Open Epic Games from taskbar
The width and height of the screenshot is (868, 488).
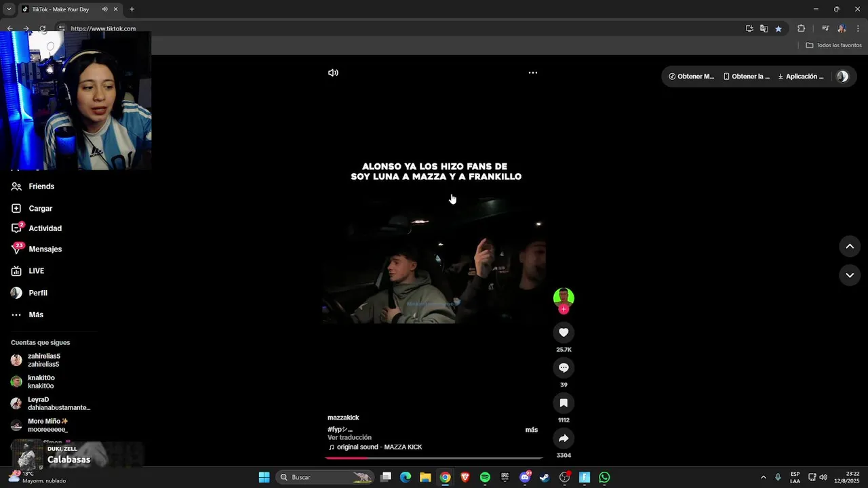click(505, 477)
